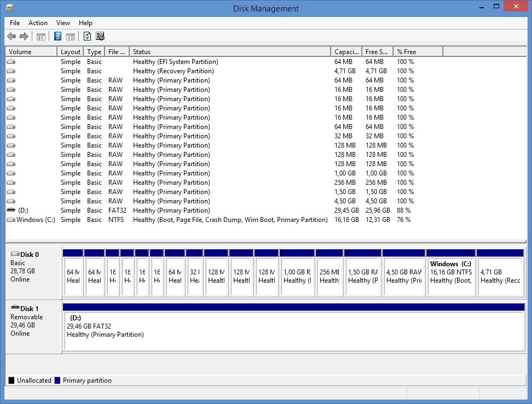Select the 4,71 GB recovery partition block

[500, 276]
